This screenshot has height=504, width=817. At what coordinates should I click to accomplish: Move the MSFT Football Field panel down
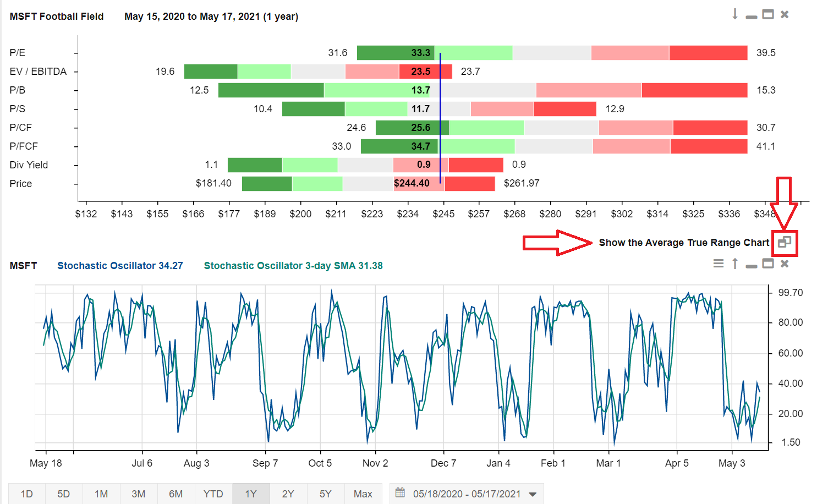click(x=735, y=14)
